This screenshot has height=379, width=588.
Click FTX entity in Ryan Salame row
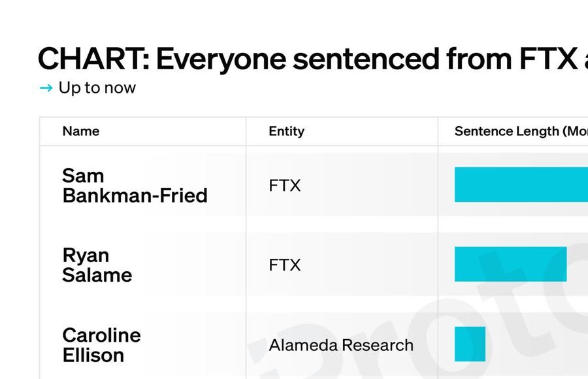[x=285, y=265]
